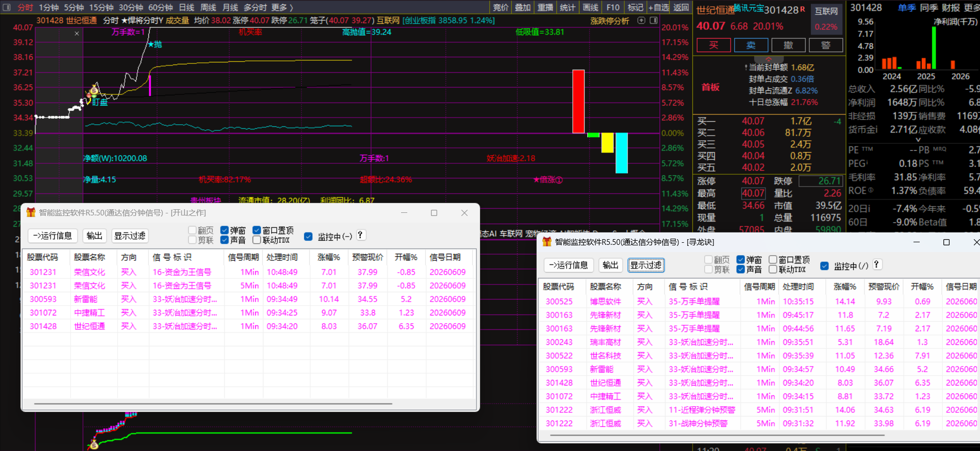Screen dimensions: 980x451
Task: Click the 买 buy button
Action: [x=713, y=45]
